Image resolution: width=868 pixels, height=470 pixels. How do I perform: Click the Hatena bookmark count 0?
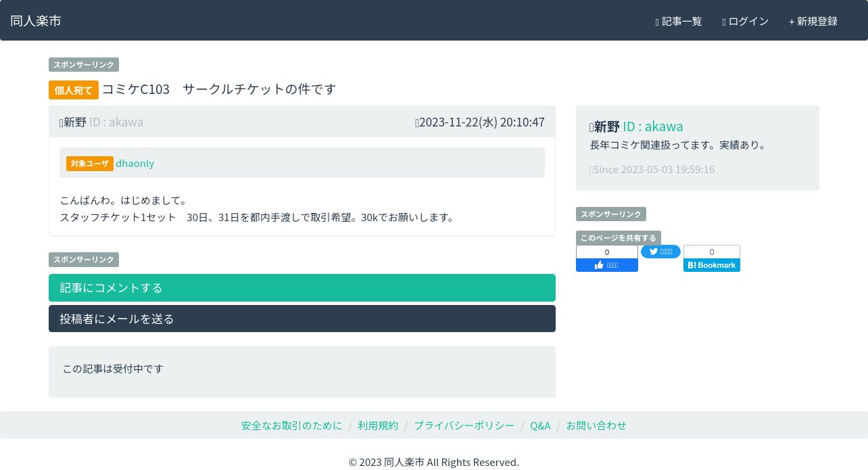pyautogui.click(x=712, y=252)
